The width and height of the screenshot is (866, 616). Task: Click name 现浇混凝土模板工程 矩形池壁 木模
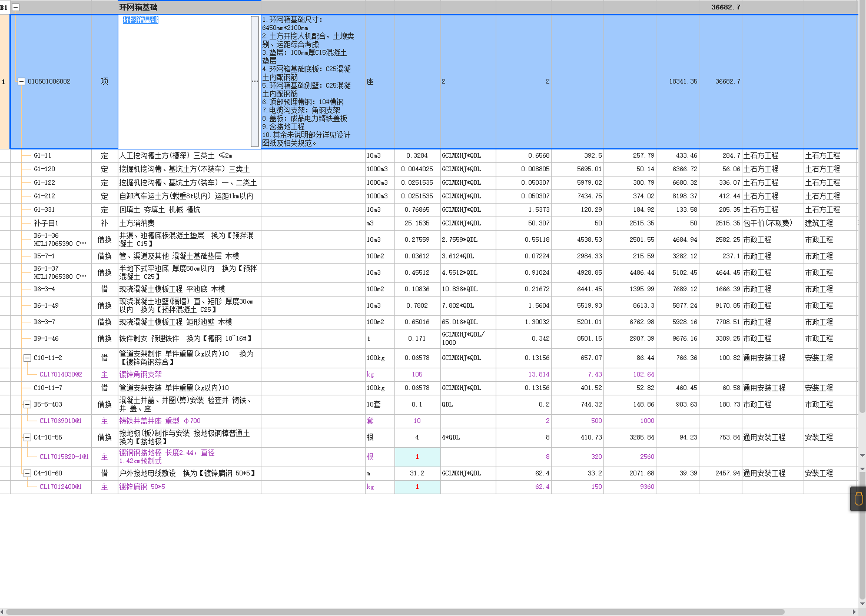175,322
